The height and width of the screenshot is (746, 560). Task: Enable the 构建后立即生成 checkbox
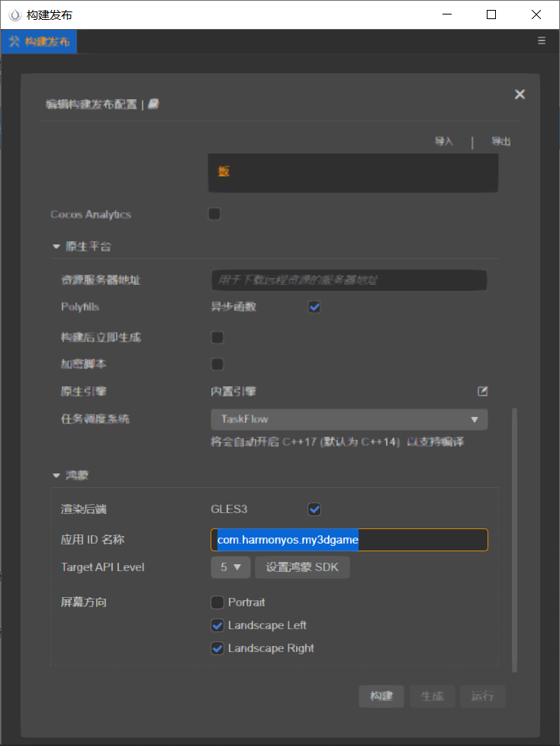click(x=217, y=337)
